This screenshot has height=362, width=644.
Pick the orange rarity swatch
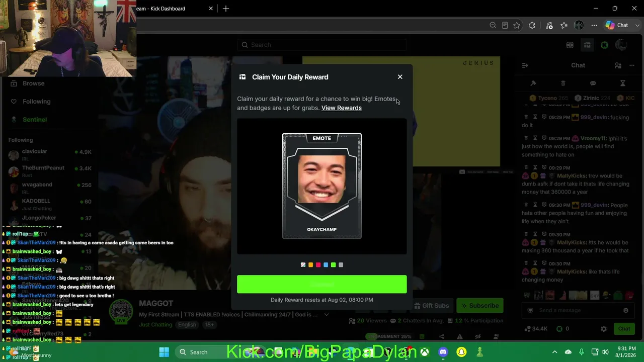310,265
